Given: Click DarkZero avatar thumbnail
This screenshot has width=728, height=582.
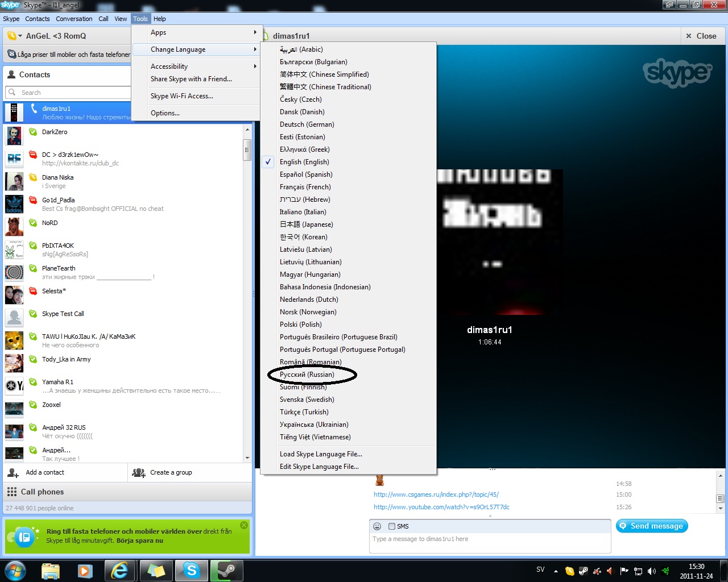Looking at the screenshot, I should tap(14, 136).
